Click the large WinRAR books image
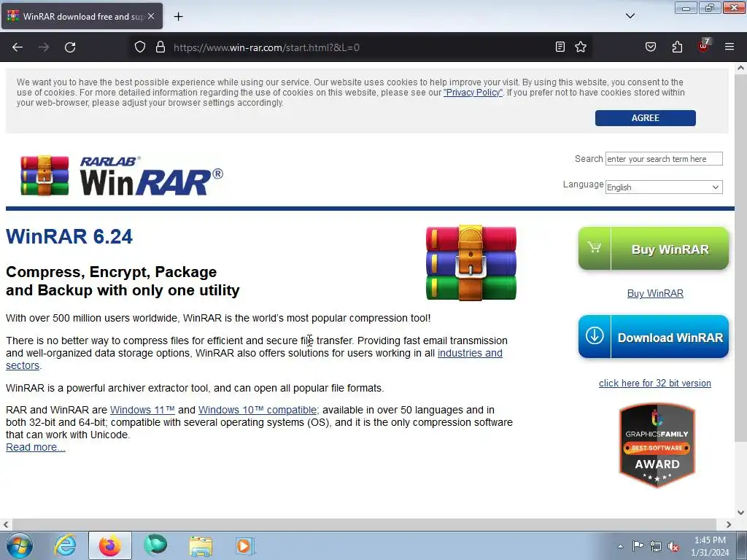Image resolution: width=747 pixels, height=560 pixels. (x=471, y=262)
